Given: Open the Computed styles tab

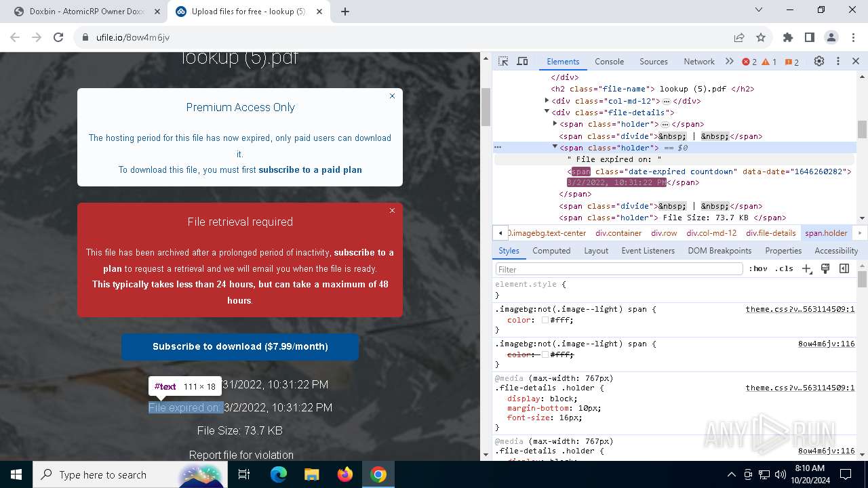Looking at the screenshot, I should point(551,251).
